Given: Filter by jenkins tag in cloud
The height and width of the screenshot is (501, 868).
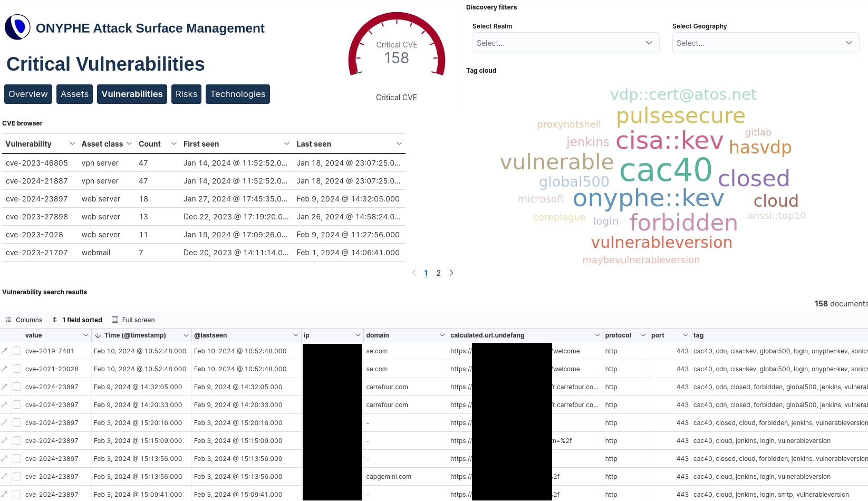Looking at the screenshot, I should [x=587, y=141].
